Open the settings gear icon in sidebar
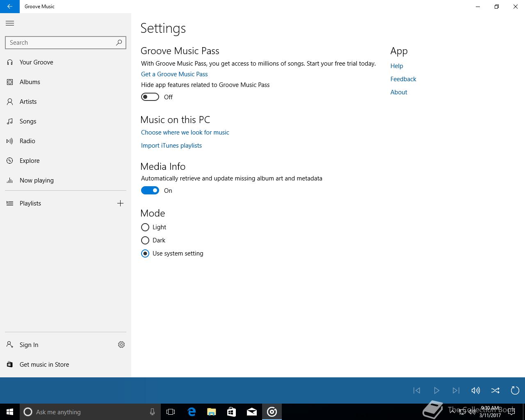Screen dimensions: 525x420 click(x=121, y=345)
